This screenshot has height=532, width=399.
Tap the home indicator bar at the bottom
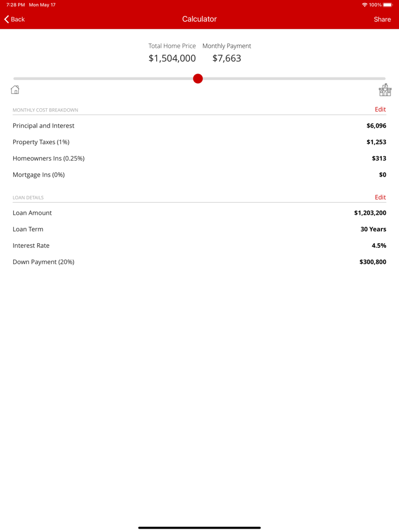click(199, 527)
